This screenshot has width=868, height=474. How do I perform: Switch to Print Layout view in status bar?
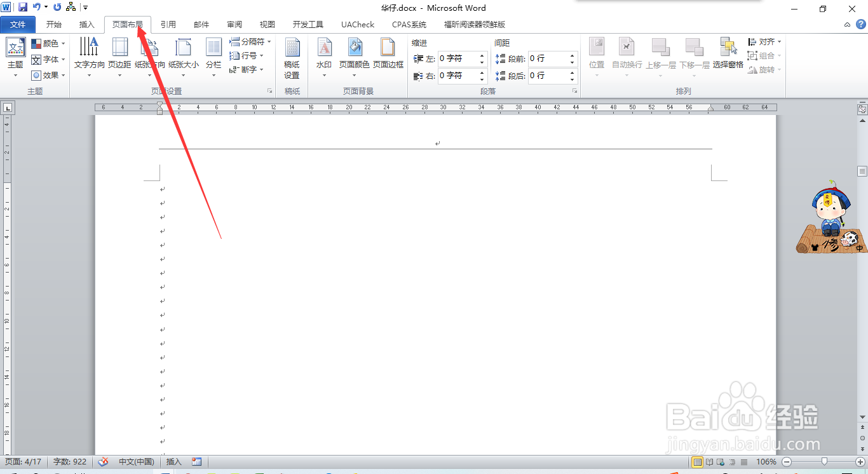[x=698, y=462]
